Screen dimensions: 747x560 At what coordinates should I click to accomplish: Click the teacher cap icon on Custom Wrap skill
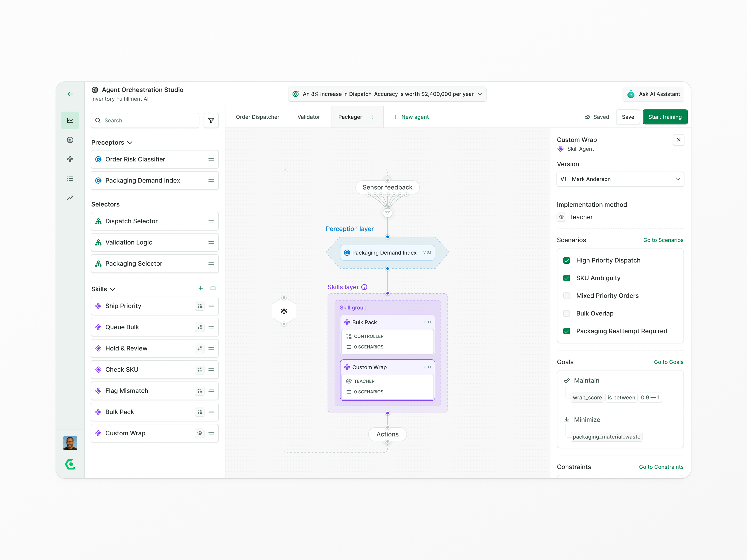coord(200,433)
